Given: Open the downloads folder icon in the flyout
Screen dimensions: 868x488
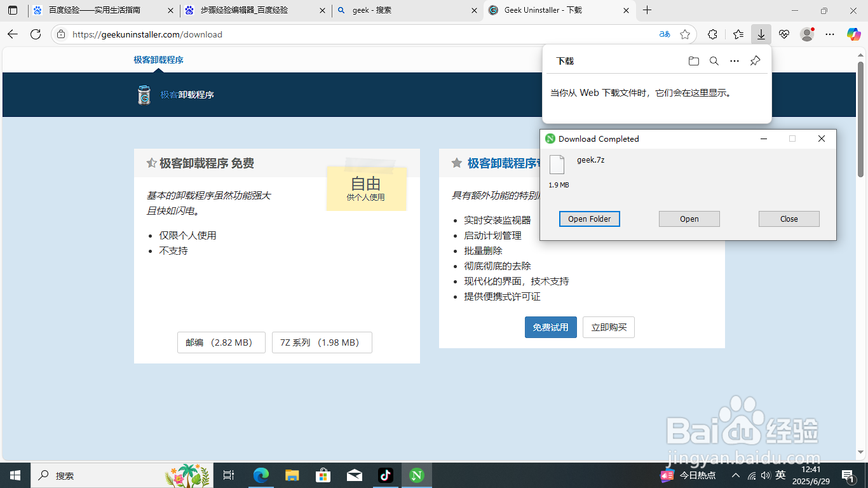Looking at the screenshot, I should 693,60.
